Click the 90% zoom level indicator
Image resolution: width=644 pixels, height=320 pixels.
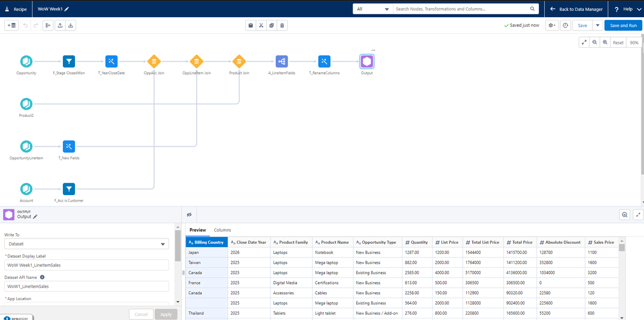coord(634,42)
